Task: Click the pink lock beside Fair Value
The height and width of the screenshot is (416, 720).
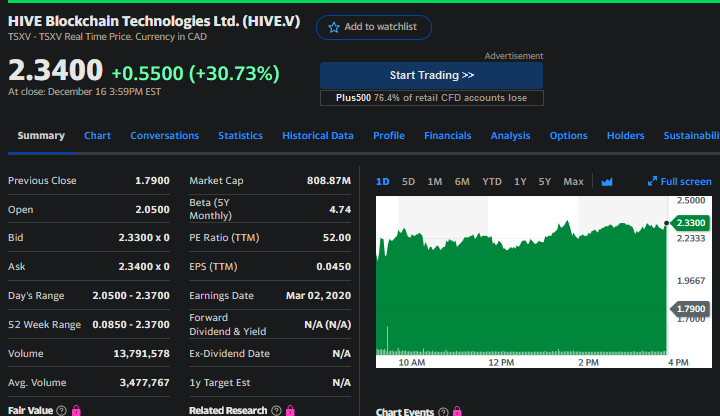Action: pyautogui.click(x=76, y=411)
